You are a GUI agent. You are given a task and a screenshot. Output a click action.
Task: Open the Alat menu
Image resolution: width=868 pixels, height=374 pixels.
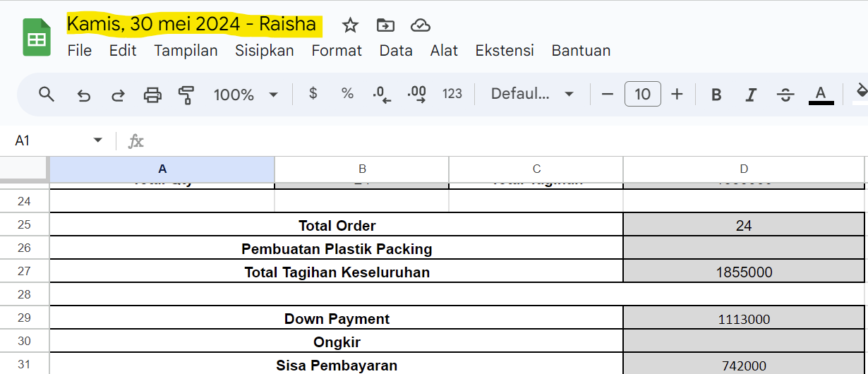pyautogui.click(x=445, y=51)
